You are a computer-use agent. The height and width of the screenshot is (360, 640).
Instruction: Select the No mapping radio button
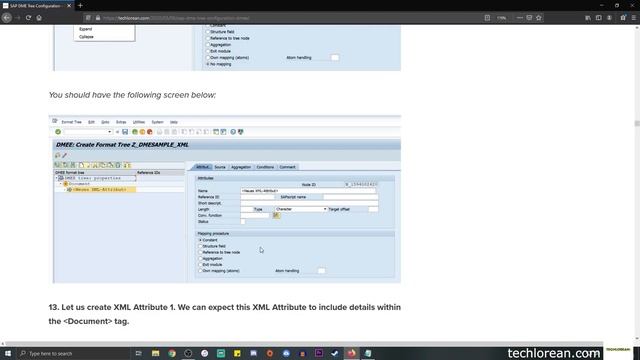(x=208, y=64)
